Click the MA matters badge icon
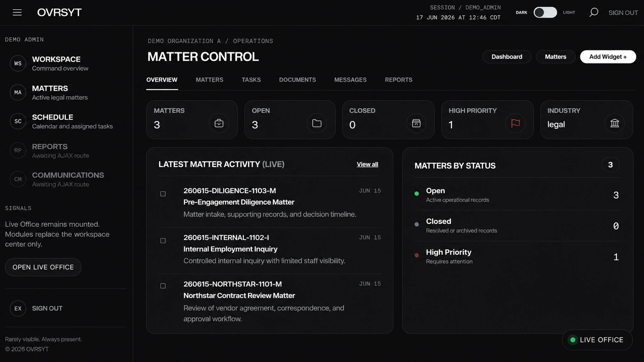This screenshot has height=362, width=644. point(18,92)
